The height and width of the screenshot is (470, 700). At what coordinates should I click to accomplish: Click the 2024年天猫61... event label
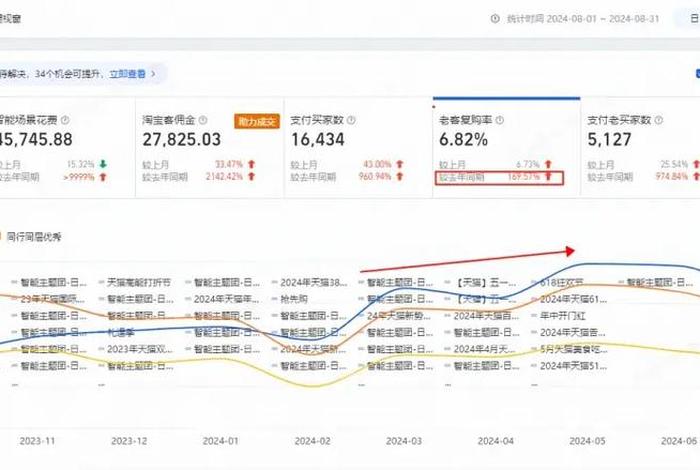pyautogui.click(x=573, y=299)
